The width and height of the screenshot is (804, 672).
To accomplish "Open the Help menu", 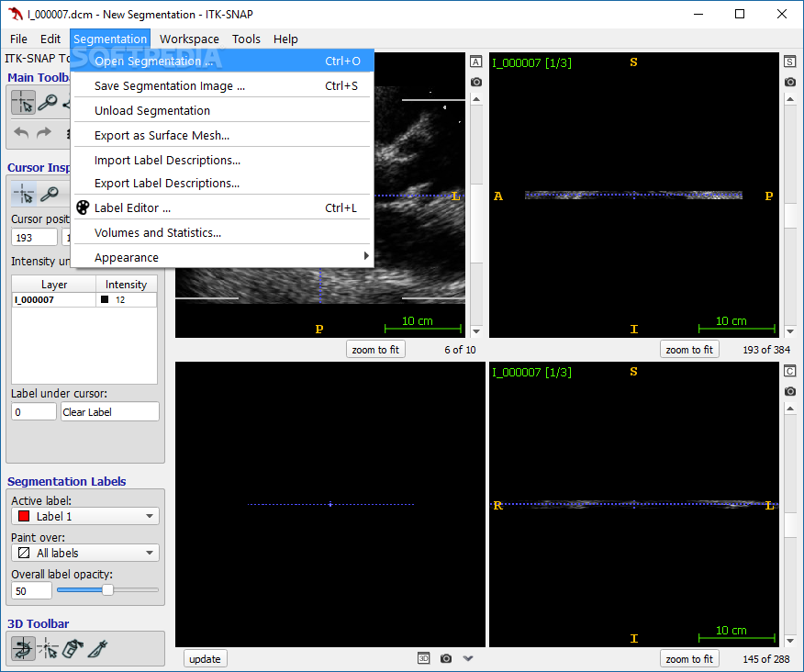I will [x=285, y=39].
